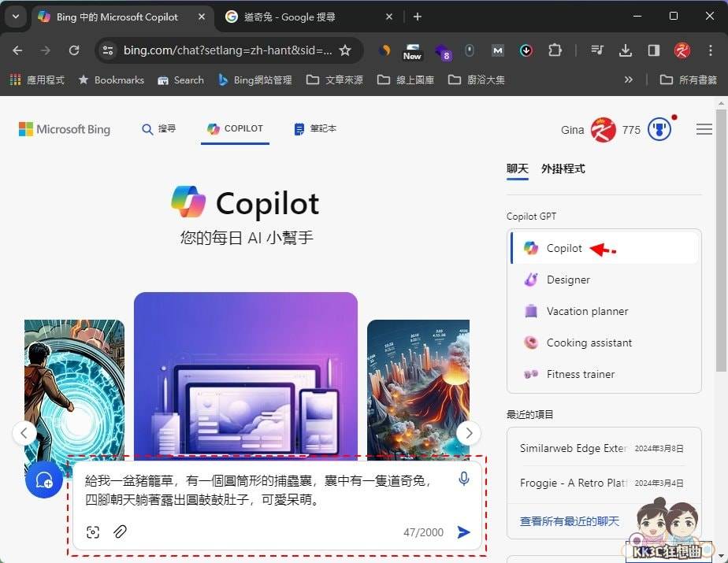Open volcano chart carousel image

[418, 388]
